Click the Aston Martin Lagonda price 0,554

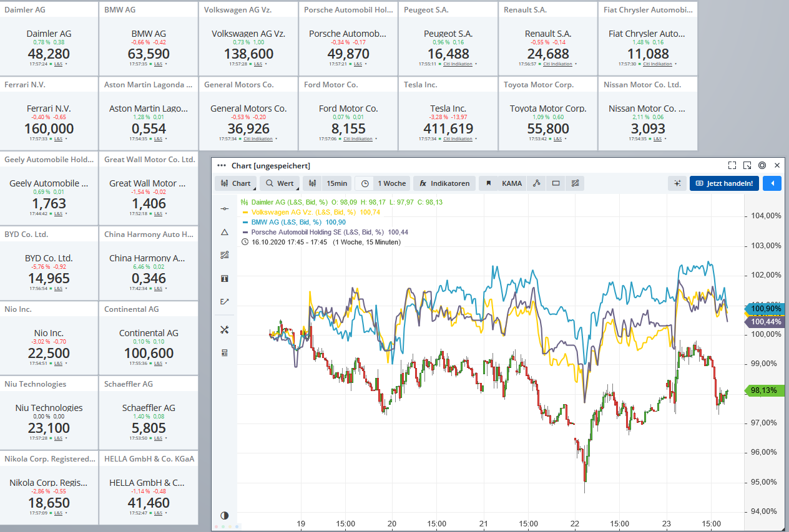[149, 128]
